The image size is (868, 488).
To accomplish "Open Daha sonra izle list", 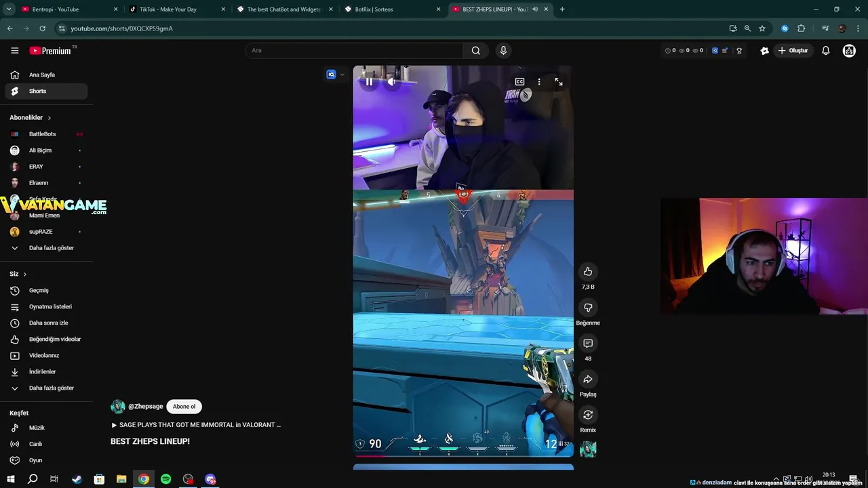I will (x=46, y=323).
